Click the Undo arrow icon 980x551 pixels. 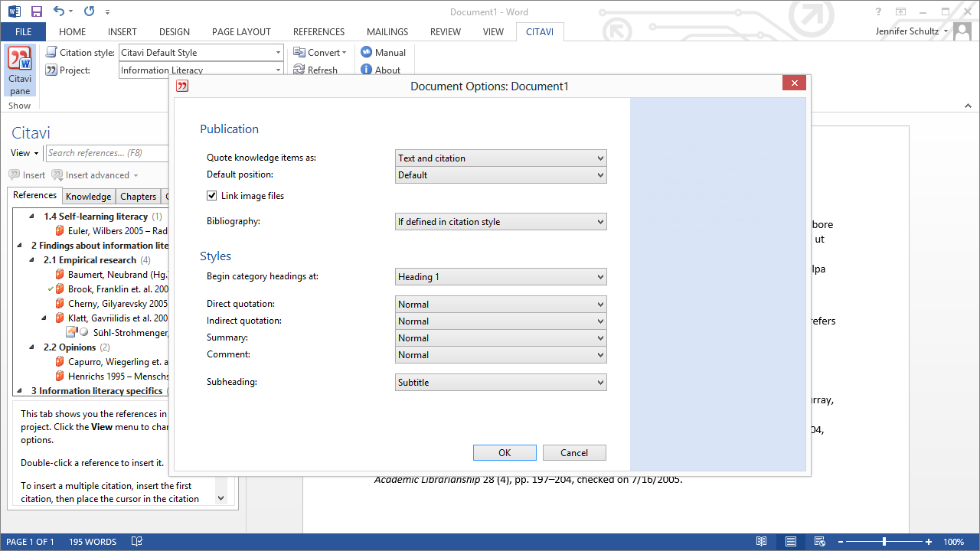tap(59, 11)
